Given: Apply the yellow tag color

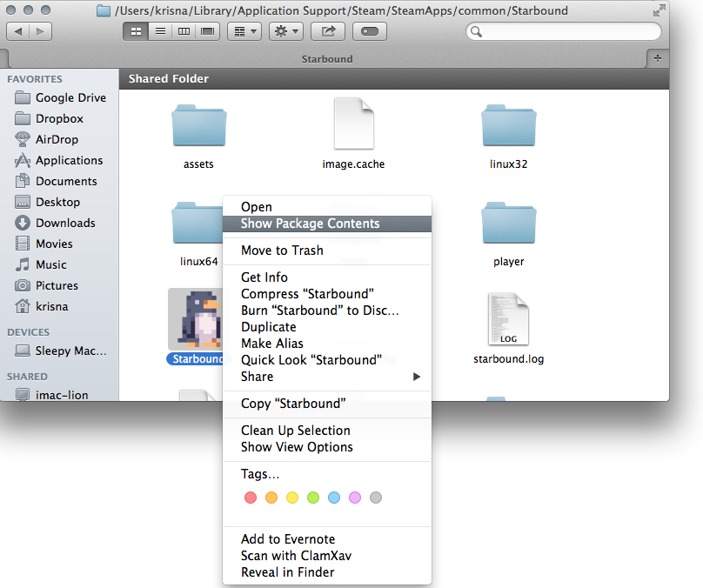Looking at the screenshot, I should [292, 498].
